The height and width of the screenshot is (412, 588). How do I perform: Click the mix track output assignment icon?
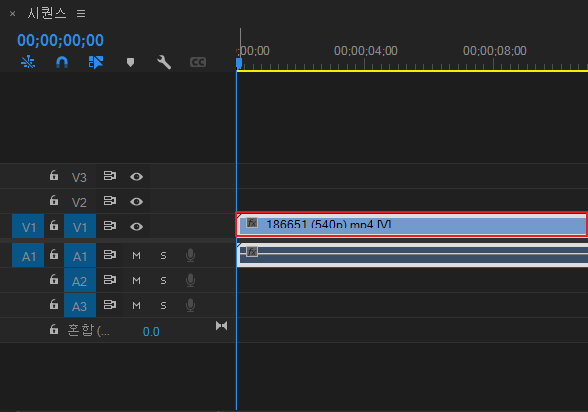point(221,326)
